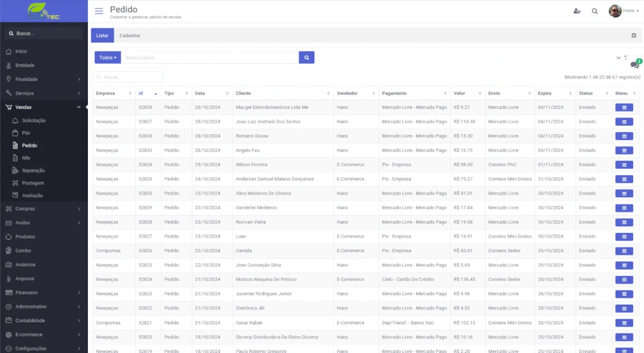
Task: Open menu button for order 52834
Action: [x=624, y=165]
